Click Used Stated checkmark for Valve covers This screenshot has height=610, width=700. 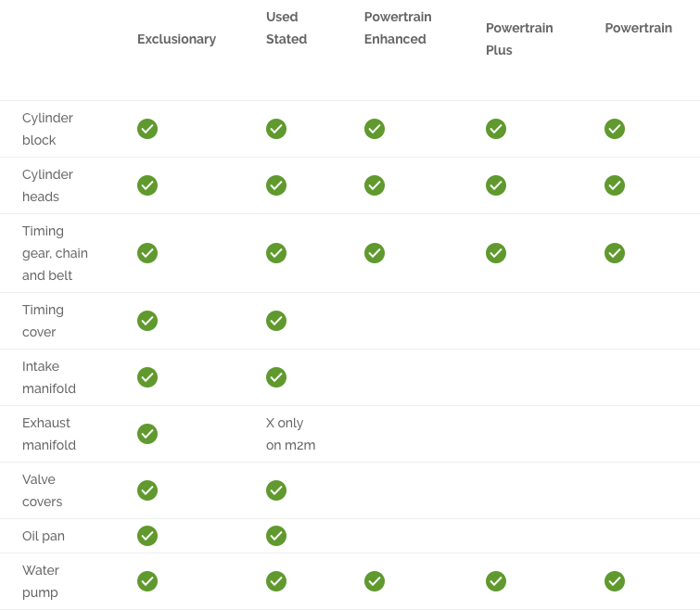coord(276,490)
